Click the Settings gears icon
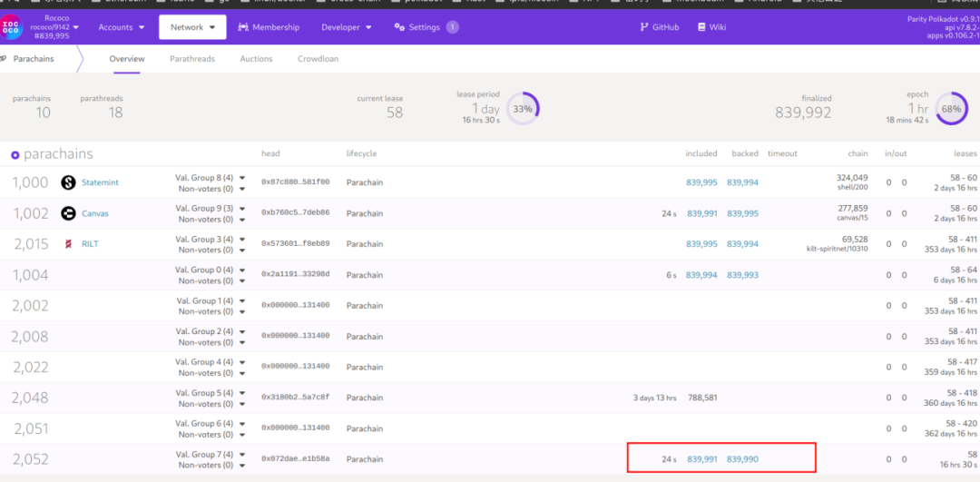The image size is (980, 482). (x=399, y=27)
